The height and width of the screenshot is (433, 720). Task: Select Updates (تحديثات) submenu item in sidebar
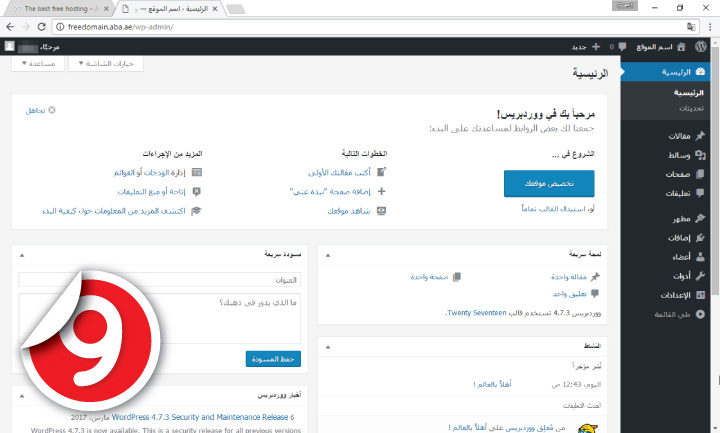[692, 108]
